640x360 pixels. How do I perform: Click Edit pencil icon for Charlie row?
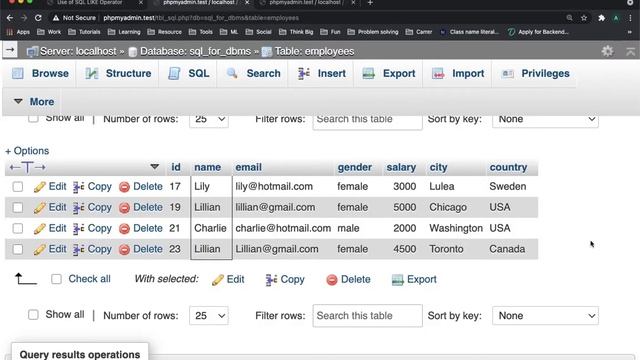tap(40, 229)
